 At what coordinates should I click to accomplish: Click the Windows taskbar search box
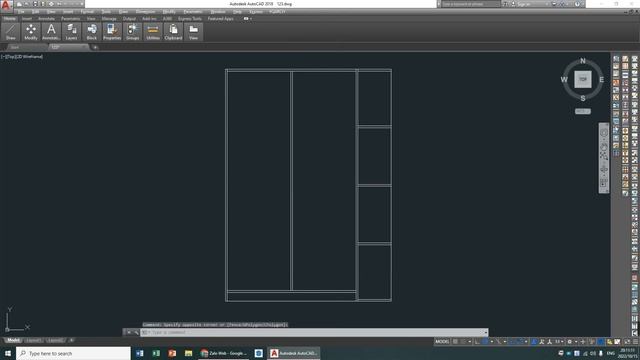[x=73, y=353]
